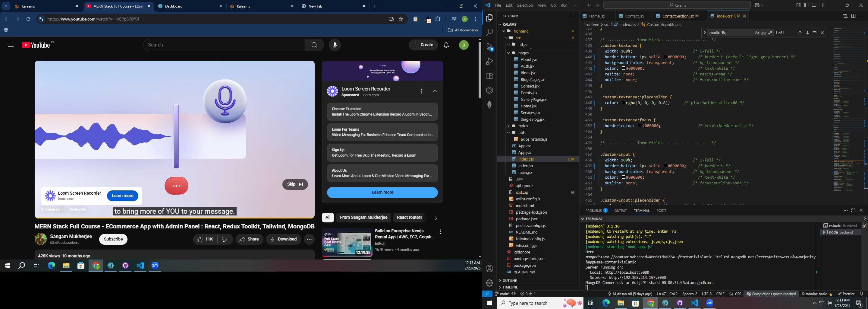
Task: Open the OUTPUT panel tab
Action: [620, 211]
